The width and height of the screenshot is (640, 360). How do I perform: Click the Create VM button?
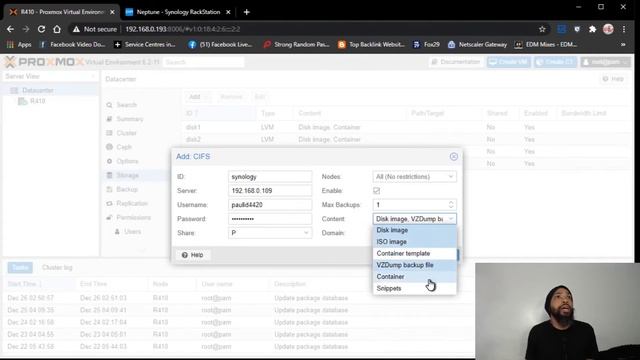click(509, 62)
